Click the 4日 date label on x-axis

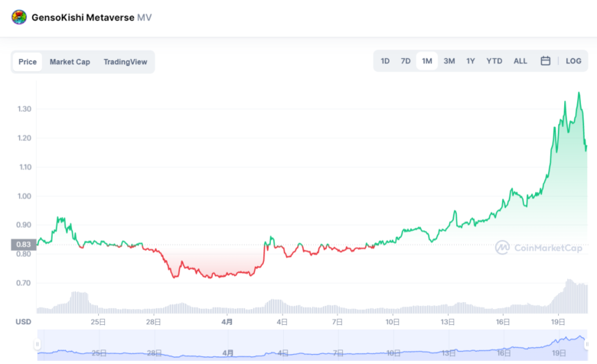pos(282,322)
